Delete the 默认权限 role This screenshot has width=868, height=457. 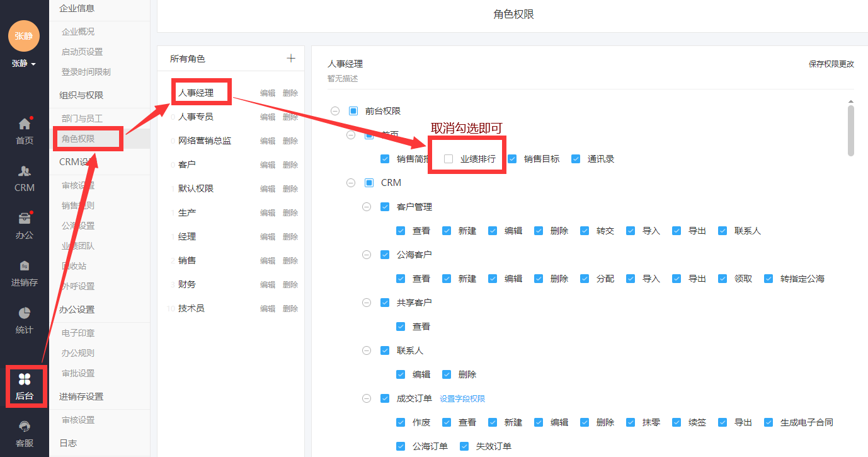click(x=290, y=188)
